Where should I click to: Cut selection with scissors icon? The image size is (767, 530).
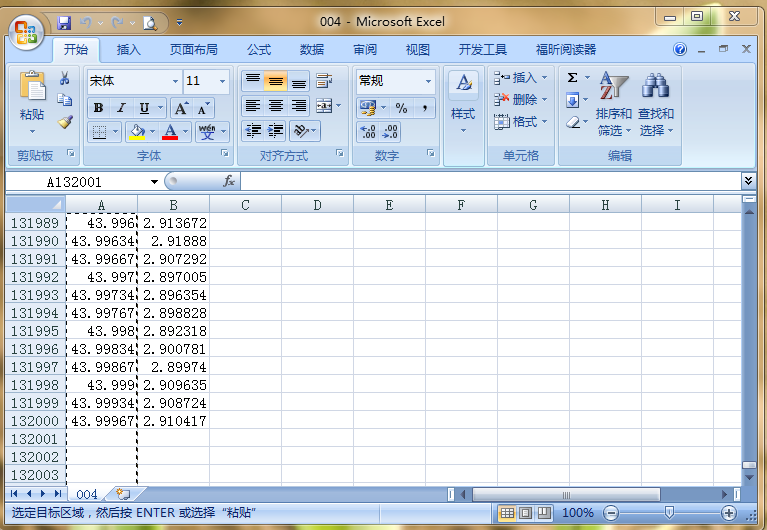65,78
